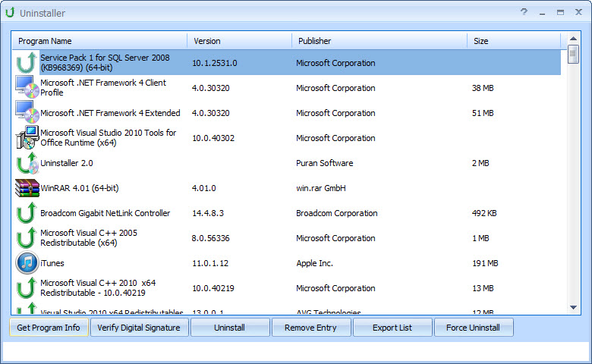592x364 pixels.
Task: Sort by Version column header
Action: 239,41
